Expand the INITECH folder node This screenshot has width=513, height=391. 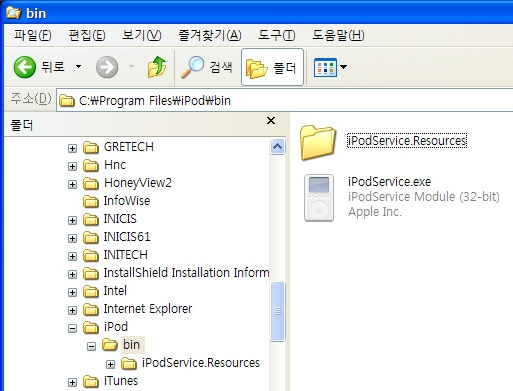click(72, 256)
